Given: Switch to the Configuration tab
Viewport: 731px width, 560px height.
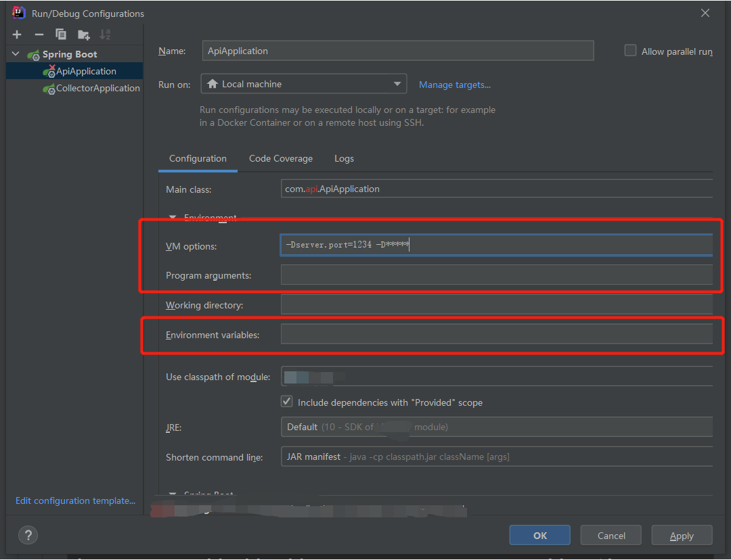Looking at the screenshot, I should point(198,158).
